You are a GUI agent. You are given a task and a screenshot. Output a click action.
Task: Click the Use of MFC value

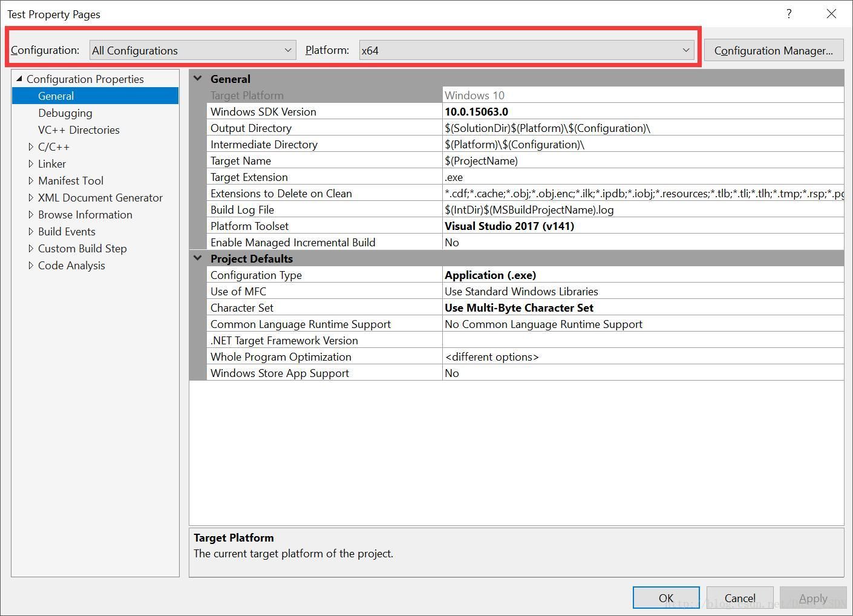pyautogui.click(x=643, y=291)
